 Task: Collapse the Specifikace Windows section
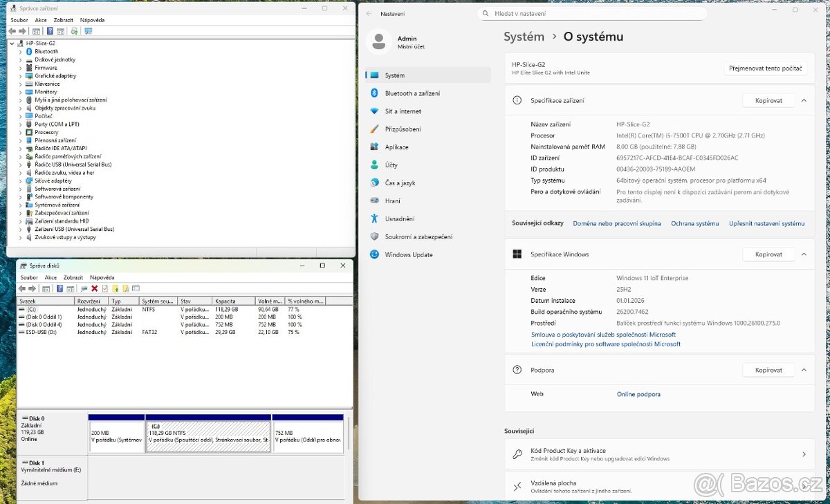(804, 254)
